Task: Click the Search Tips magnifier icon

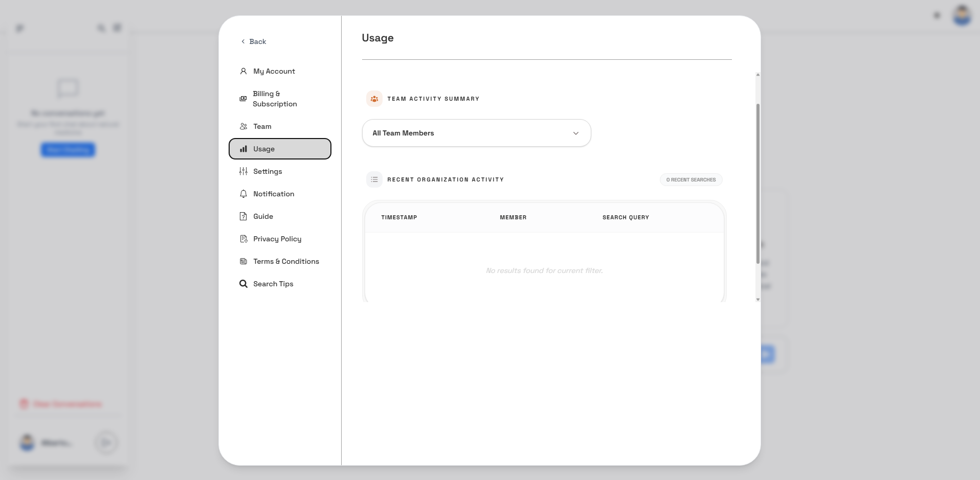Action: click(243, 284)
